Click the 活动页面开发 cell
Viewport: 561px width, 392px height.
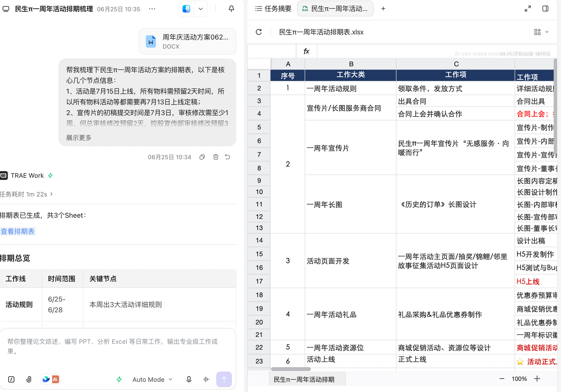click(x=350, y=261)
